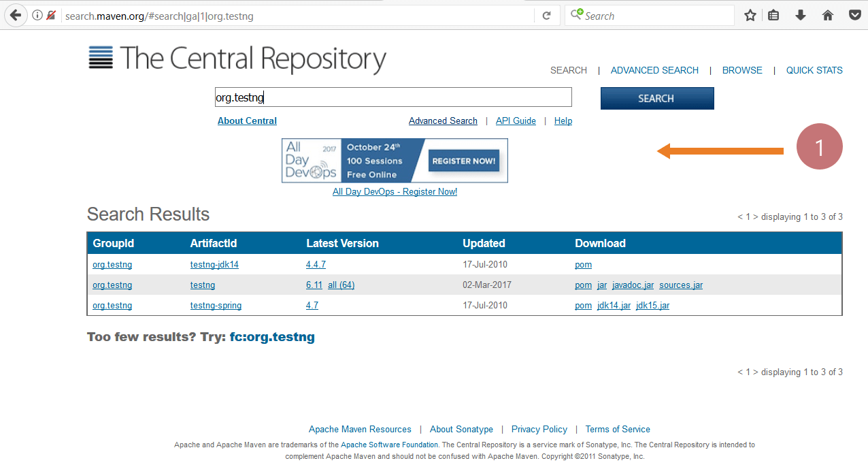The height and width of the screenshot is (465, 868).
Task: Open the testng-spring artifact page
Action: tap(215, 305)
